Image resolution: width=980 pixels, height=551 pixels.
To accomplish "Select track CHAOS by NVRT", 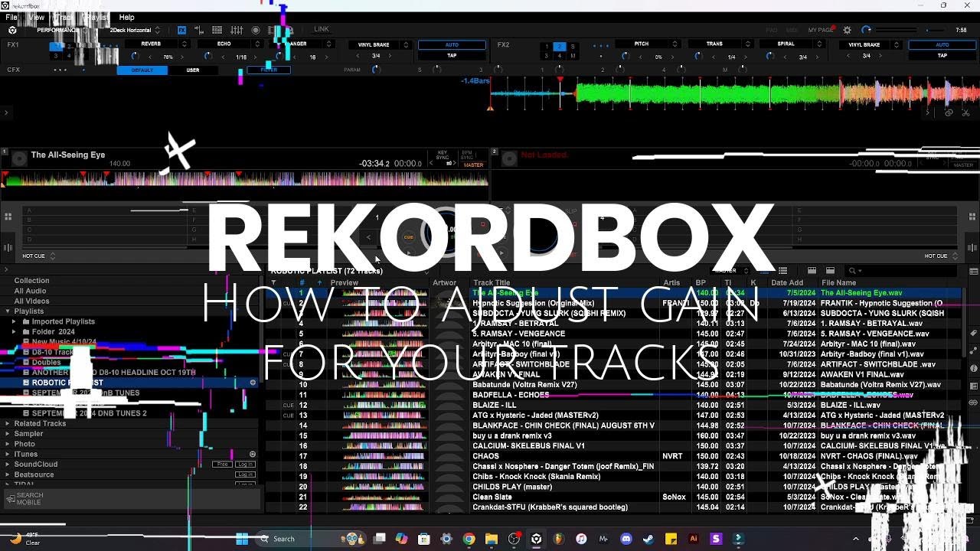I will click(612, 456).
